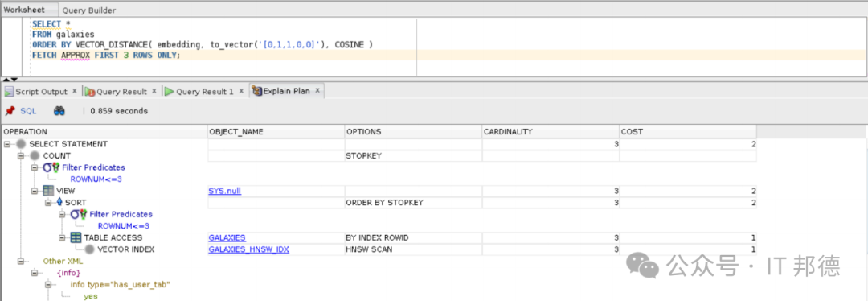Click the OBJECT_NAME column header

275,132
